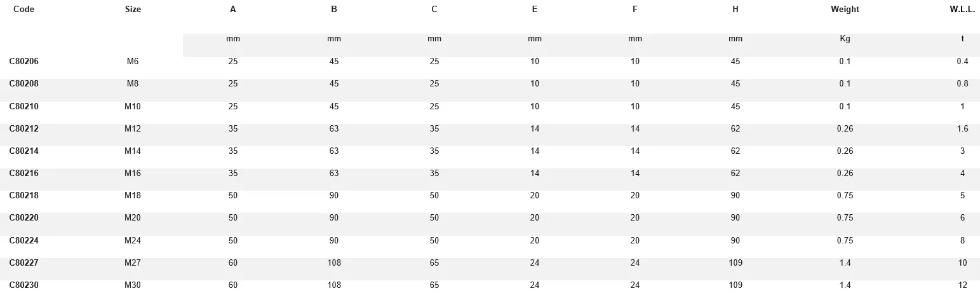Select the H column header

(x=735, y=10)
